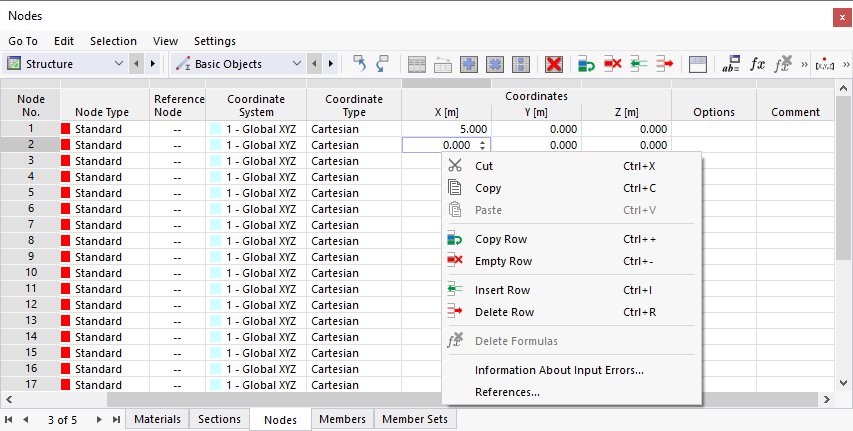Click the table header view toolbar icon
The width and height of the screenshot is (853, 431).
pos(698,64)
